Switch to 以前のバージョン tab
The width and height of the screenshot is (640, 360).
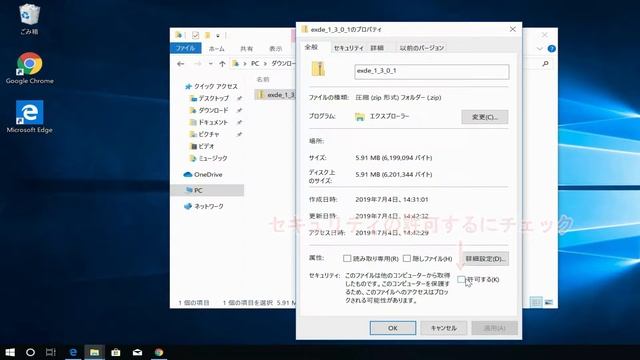pyautogui.click(x=422, y=48)
